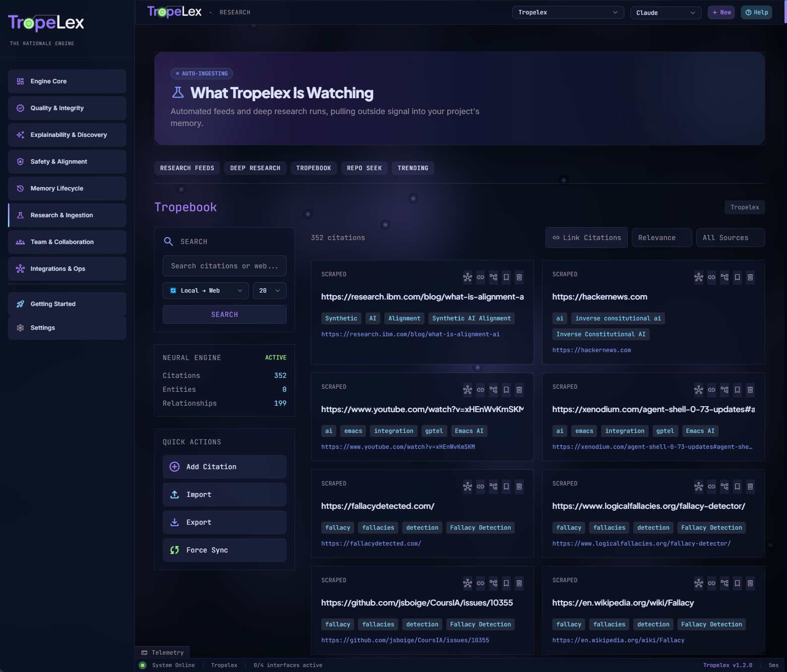Bookmark the en.wikipedia.org Fallacy citation
The image size is (787, 672).
tap(737, 583)
